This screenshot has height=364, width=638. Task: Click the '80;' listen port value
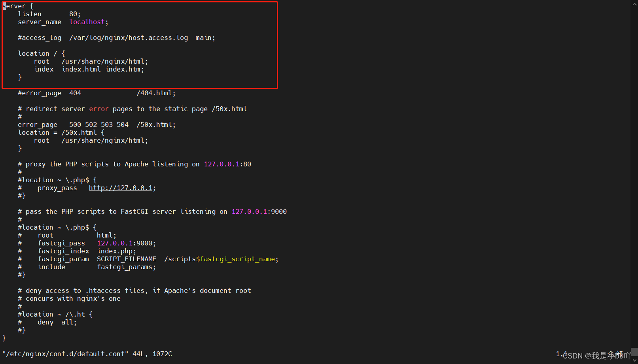pyautogui.click(x=75, y=14)
